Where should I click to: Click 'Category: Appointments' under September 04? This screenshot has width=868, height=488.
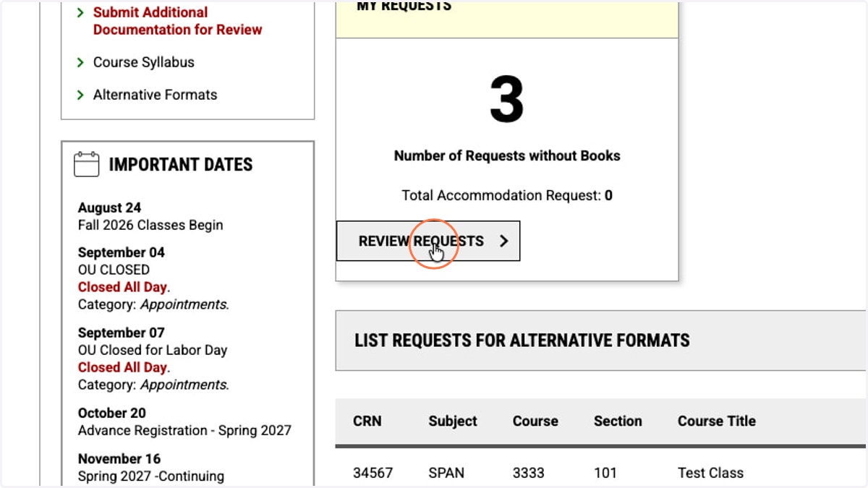tap(153, 304)
